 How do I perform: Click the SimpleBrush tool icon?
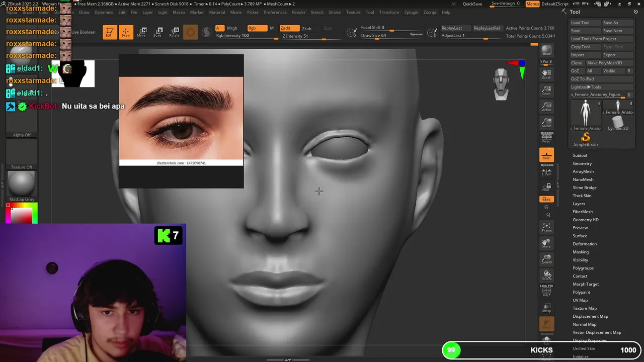tap(585, 139)
